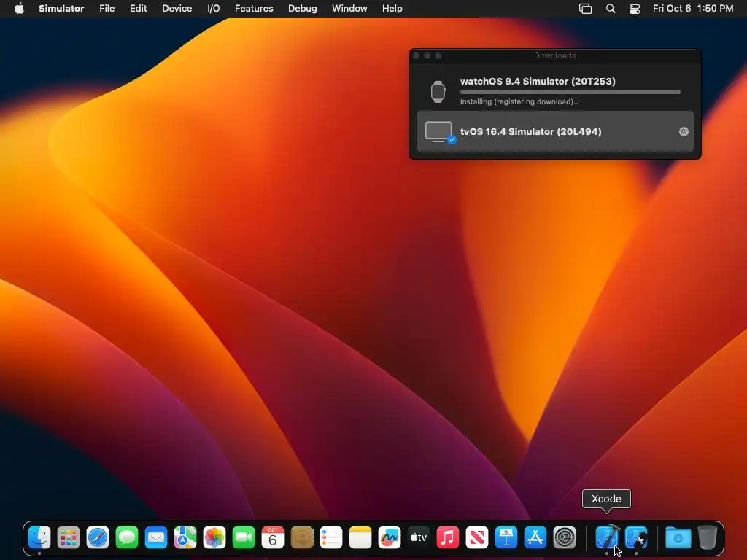This screenshot has width=747, height=560.
Task: Open the I/O menu
Action: (214, 9)
